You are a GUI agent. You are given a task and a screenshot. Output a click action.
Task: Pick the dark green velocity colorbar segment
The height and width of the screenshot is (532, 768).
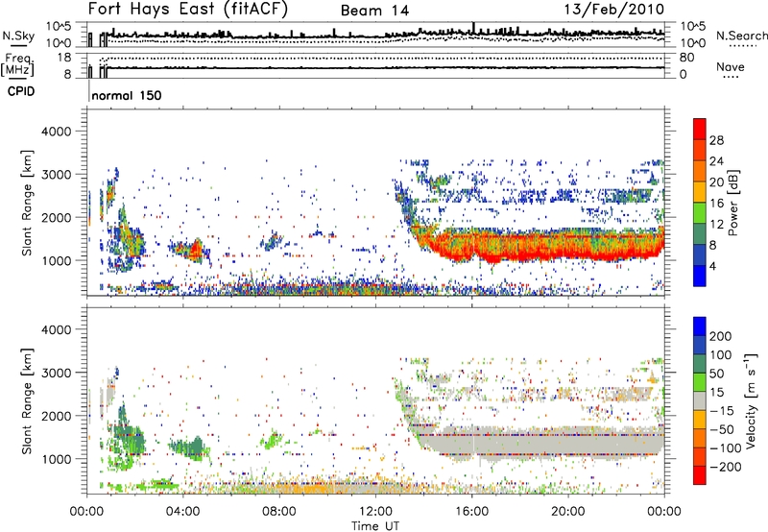pyautogui.click(x=700, y=364)
